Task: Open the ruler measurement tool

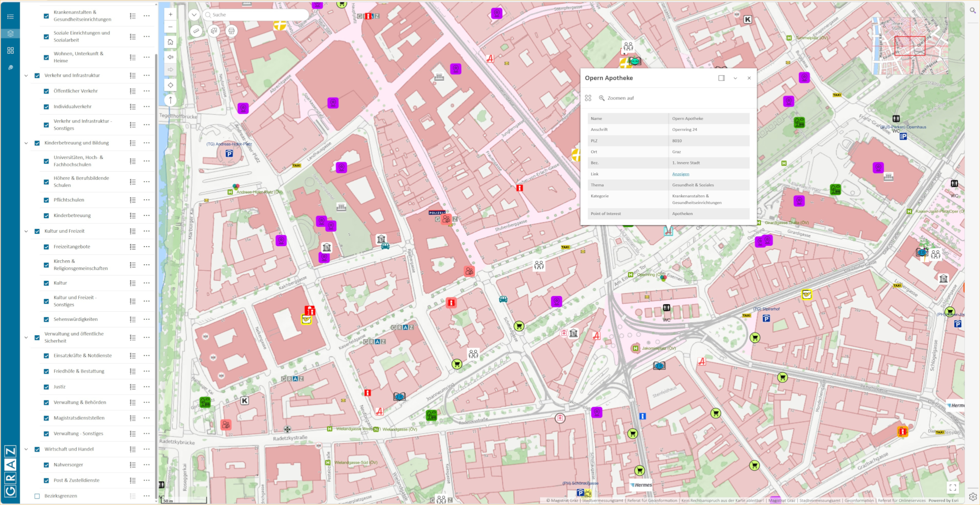Action: (x=196, y=31)
